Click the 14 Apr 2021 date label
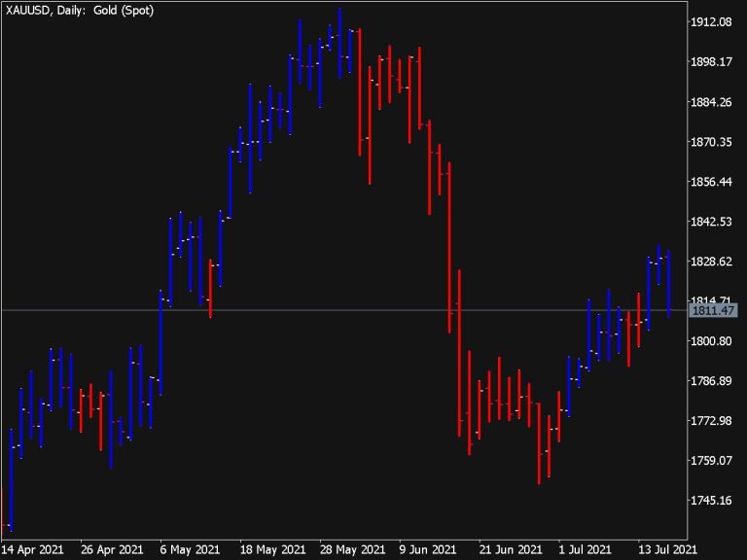Screen dimensions: 747x560 coord(33,550)
